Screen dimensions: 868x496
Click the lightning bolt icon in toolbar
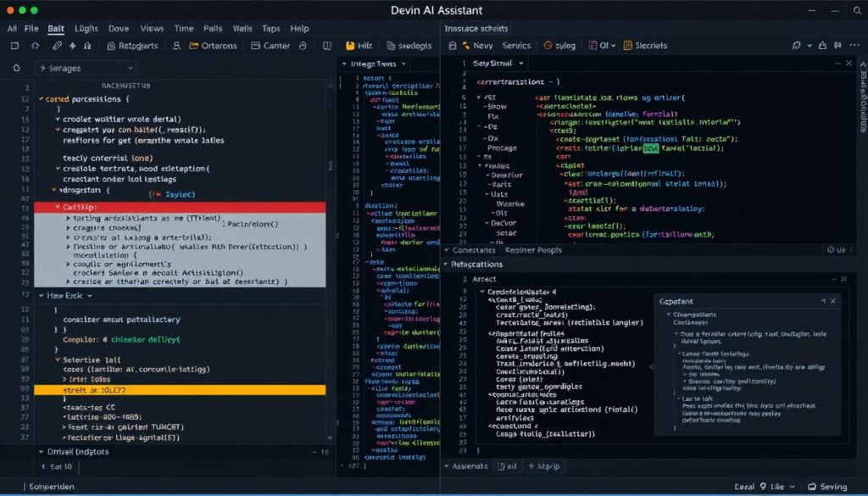click(x=73, y=46)
